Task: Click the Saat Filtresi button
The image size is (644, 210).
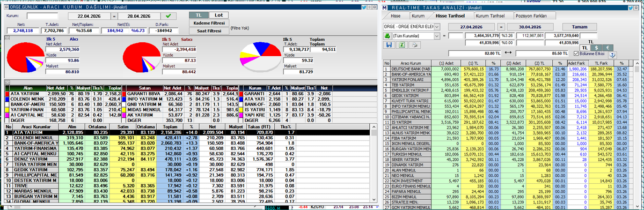Action: [209, 31]
